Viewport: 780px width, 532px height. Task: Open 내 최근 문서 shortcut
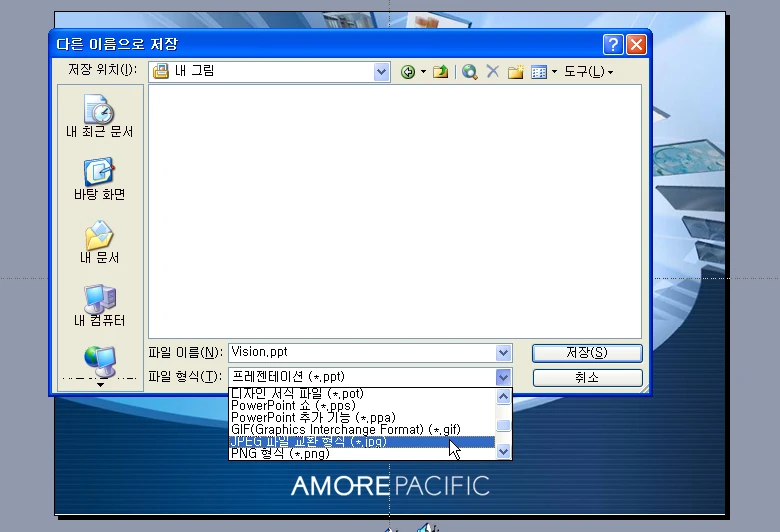coord(99,116)
